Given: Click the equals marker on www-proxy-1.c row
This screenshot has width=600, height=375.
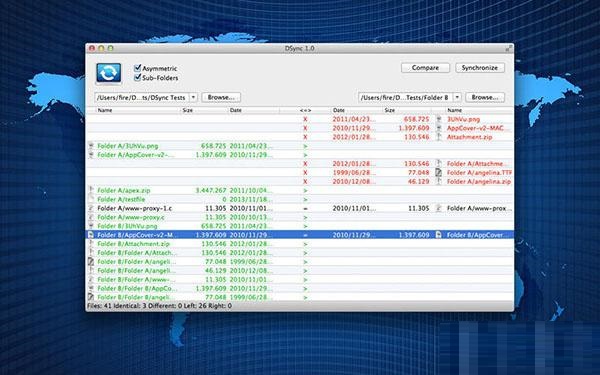Looking at the screenshot, I should (x=305, y=208).
